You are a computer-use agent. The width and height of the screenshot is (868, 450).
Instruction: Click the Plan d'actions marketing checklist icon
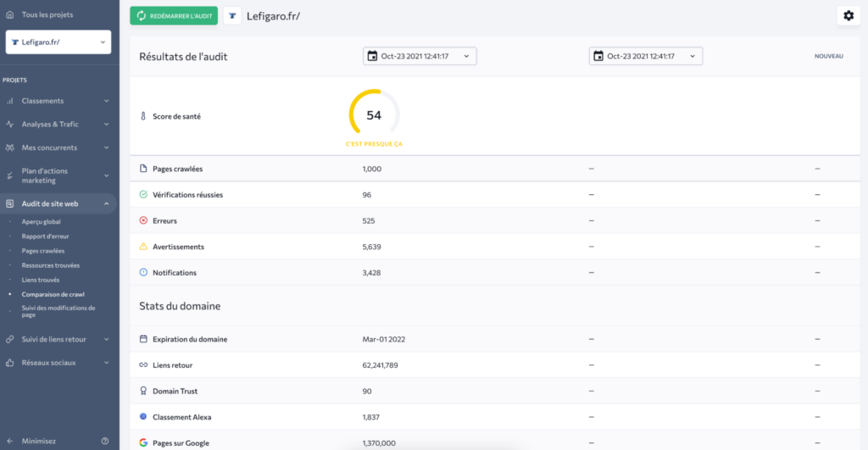10,175
